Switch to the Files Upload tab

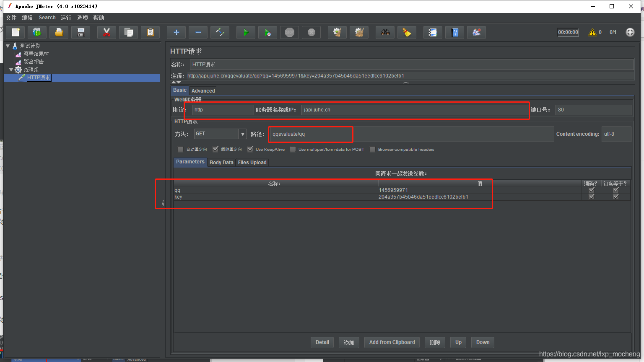click(252, 163)
